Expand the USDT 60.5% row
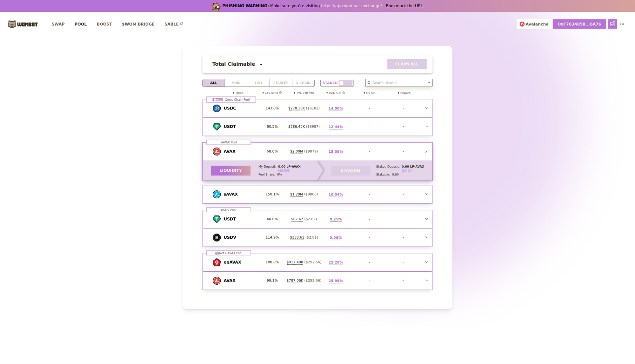The image size is (635, 364). point(426,127)
